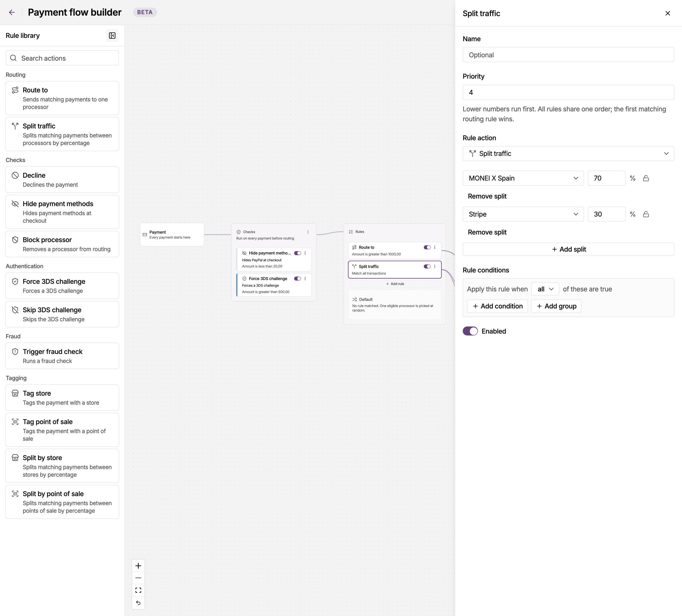Toggle the Split traffic rule node switch
The width and height of the screenshot is (682, 616).
[427, 266]
